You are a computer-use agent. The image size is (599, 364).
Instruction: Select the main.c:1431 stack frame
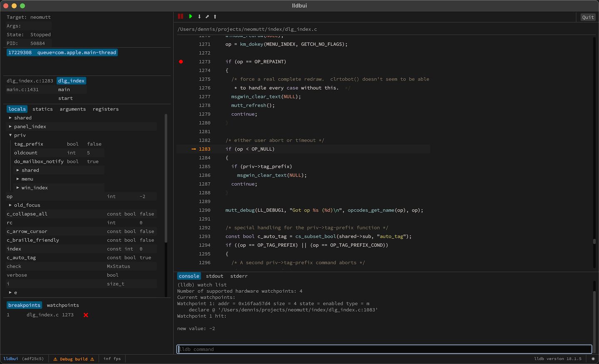pyautogui.click(x=23, y=89)
